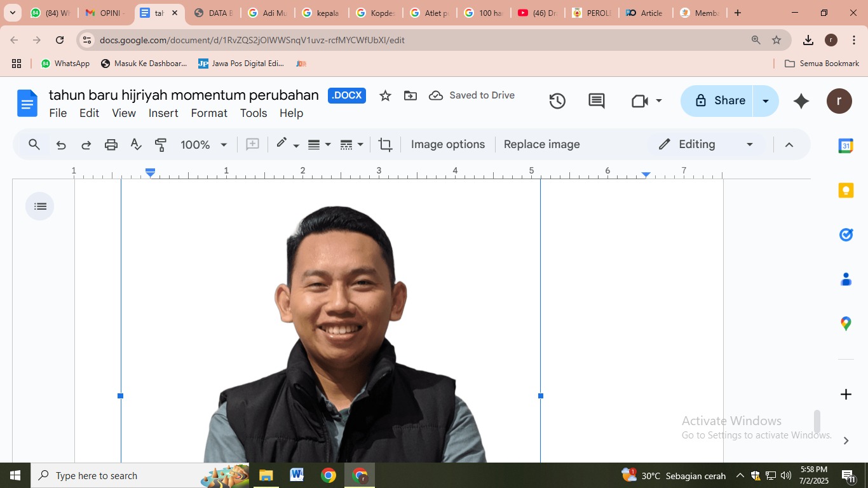868x488 pixels.
Task: Select the Crop image tool
Action: point(385,144)
